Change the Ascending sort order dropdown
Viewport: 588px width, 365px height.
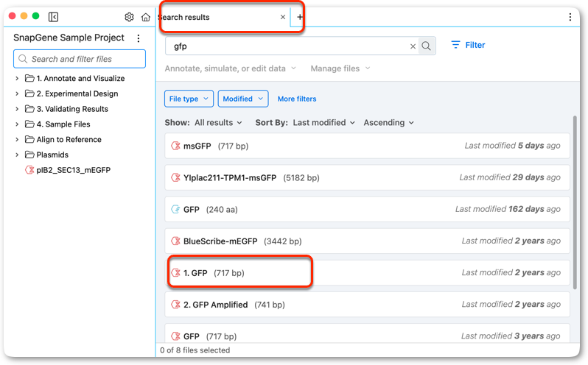(388, 123)
